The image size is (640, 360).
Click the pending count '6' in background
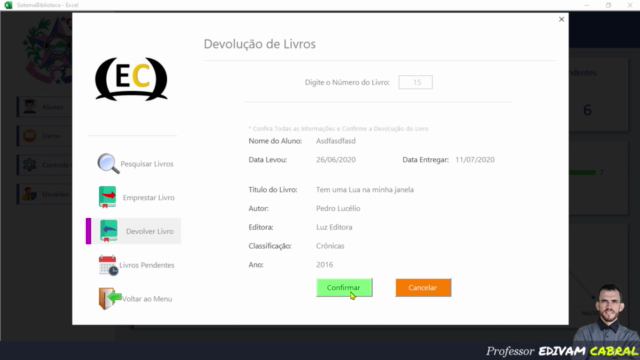(x=587, y=110)
